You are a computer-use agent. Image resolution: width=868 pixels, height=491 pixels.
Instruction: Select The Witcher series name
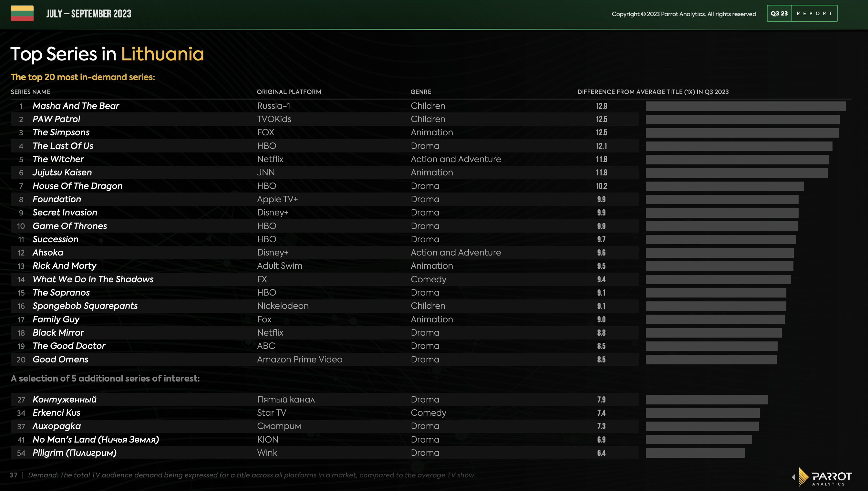58,159
